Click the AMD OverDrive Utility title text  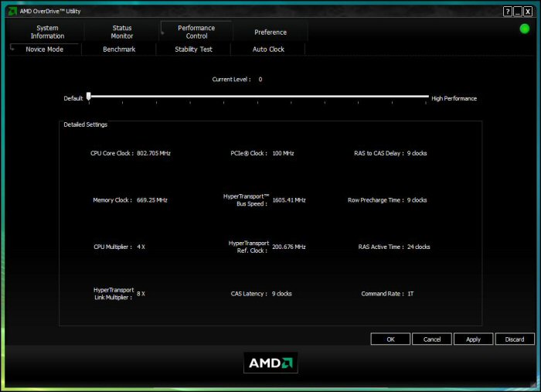point(50,12)
